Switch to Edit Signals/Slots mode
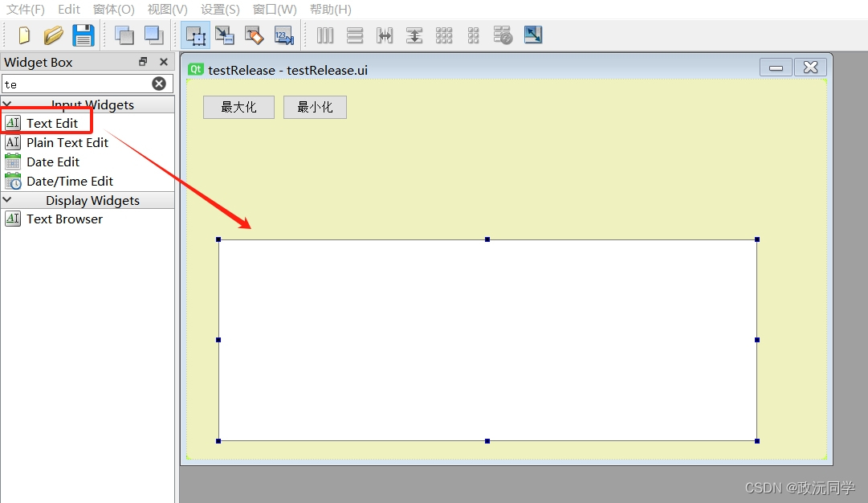Image resolution: width=868 pixels, height=503 pixels. click(225, 35)
